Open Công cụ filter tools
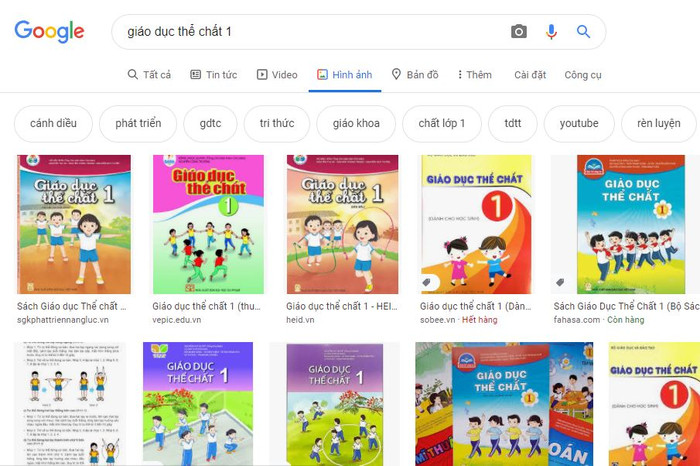The width and height of the screenshot is (700, 466). pos(583,75)
